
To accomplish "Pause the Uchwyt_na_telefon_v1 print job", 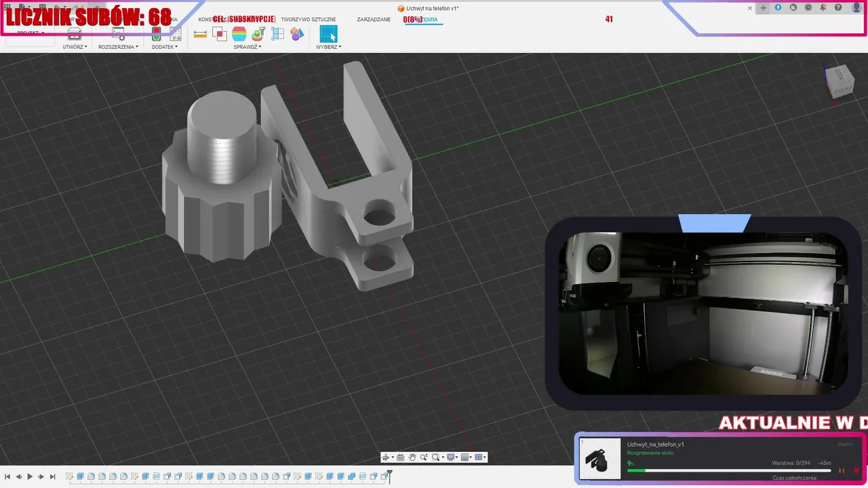I will (842, 470).
